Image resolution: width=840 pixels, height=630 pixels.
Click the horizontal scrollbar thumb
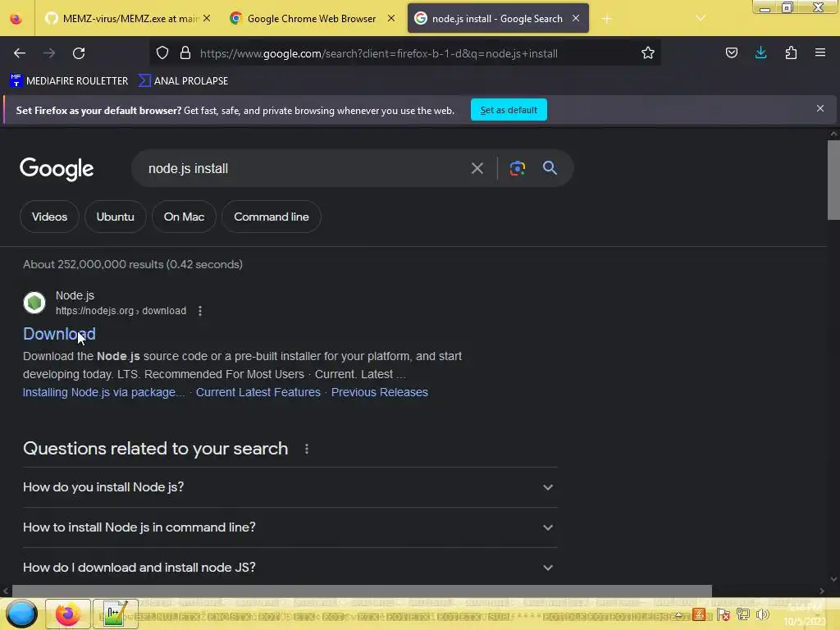pyautogui.click(x=362, y=591)
